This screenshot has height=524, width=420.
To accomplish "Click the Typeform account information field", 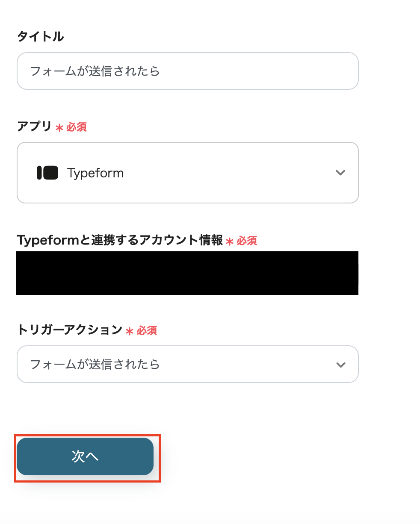I will coord(187,273).
